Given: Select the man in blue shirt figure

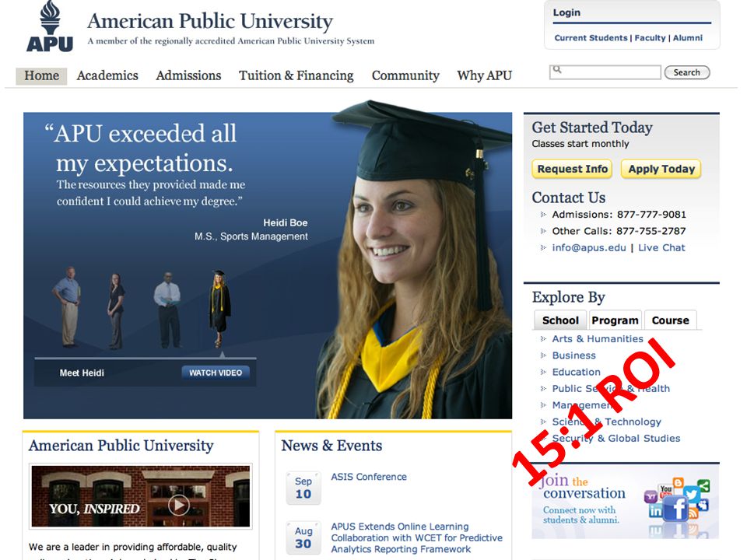Looking at the screenshot, I should [68, 306].
